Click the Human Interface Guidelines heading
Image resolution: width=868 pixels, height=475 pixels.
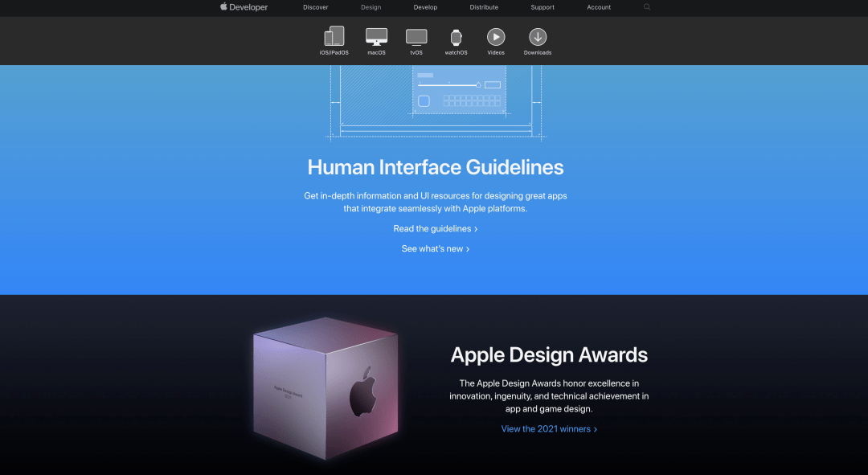436,167
